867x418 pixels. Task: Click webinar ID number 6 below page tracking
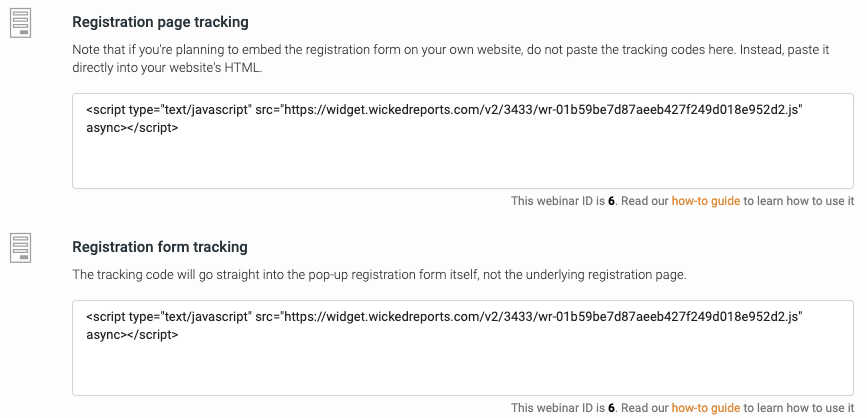tap(611, 201)
